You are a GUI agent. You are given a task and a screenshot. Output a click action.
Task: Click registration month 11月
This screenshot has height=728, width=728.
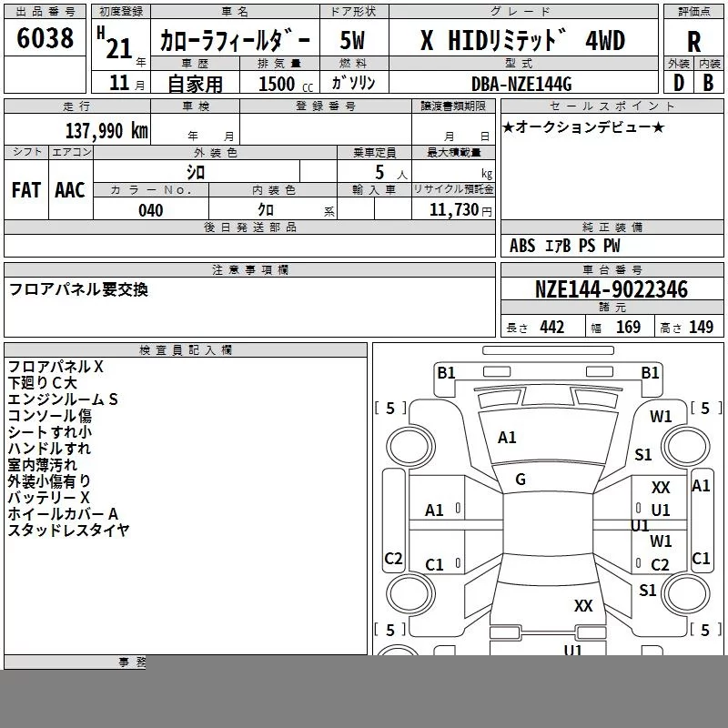tap(126, 83)
